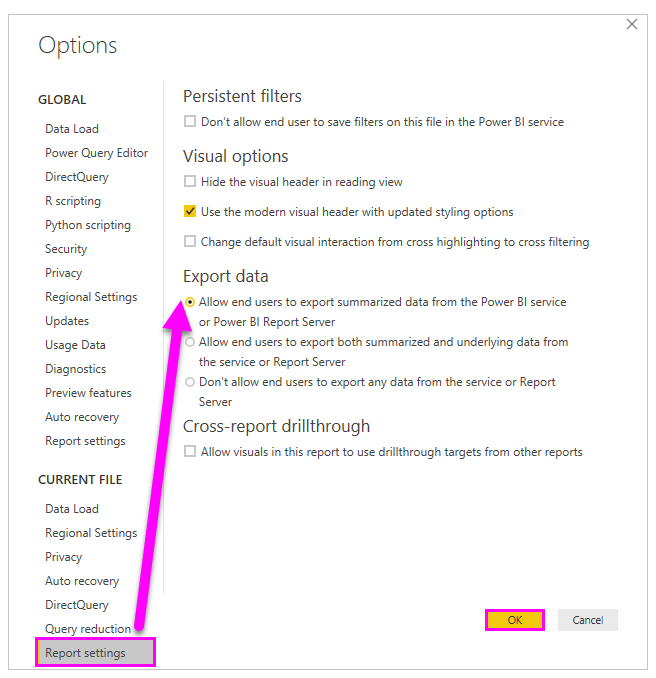Click the CURRENT FILE section label

pos(80,480)
